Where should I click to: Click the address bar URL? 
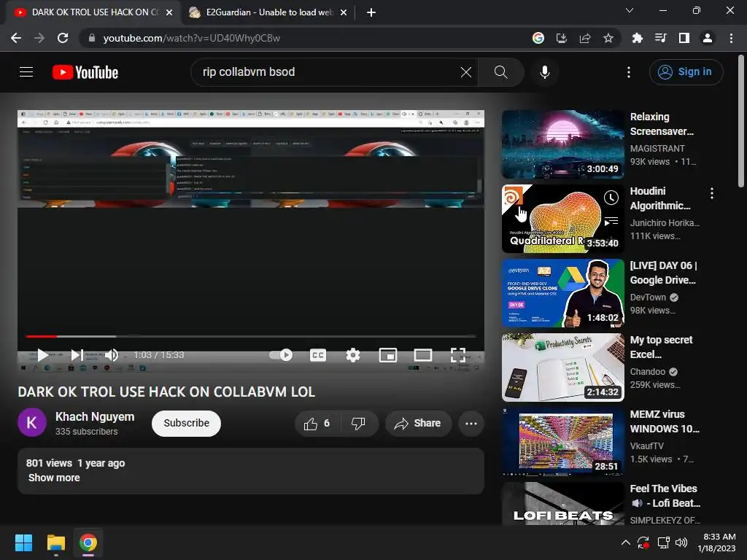coord(192,38)
